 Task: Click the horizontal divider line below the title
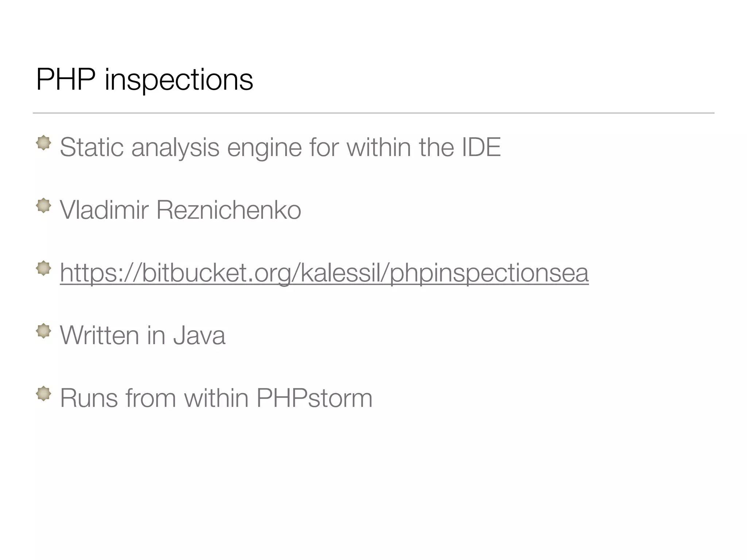pos(373,113)
